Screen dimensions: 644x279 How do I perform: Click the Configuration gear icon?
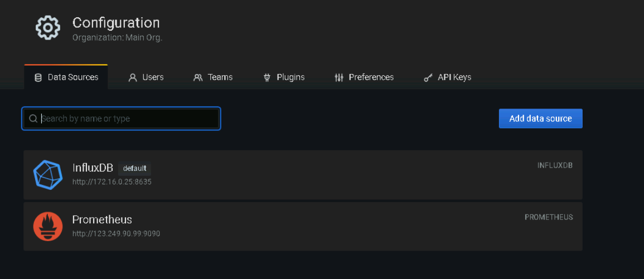click(47, 28)
